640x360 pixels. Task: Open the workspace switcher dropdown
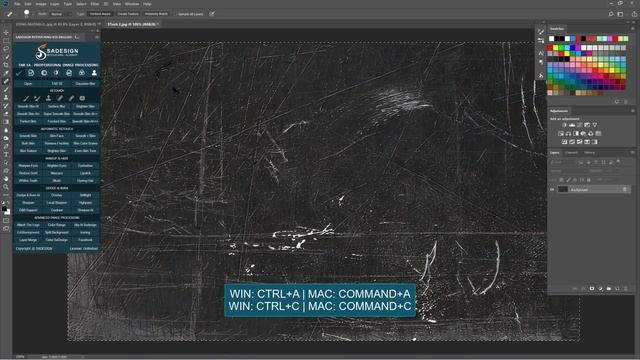[620, 14]
